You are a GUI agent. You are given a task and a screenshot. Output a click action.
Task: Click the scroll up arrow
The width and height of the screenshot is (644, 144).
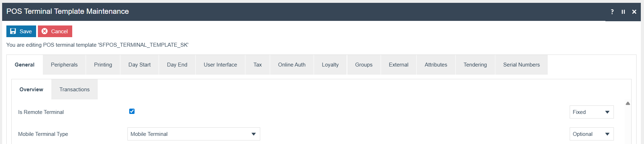pyautogui.click(x=628, y=103)
